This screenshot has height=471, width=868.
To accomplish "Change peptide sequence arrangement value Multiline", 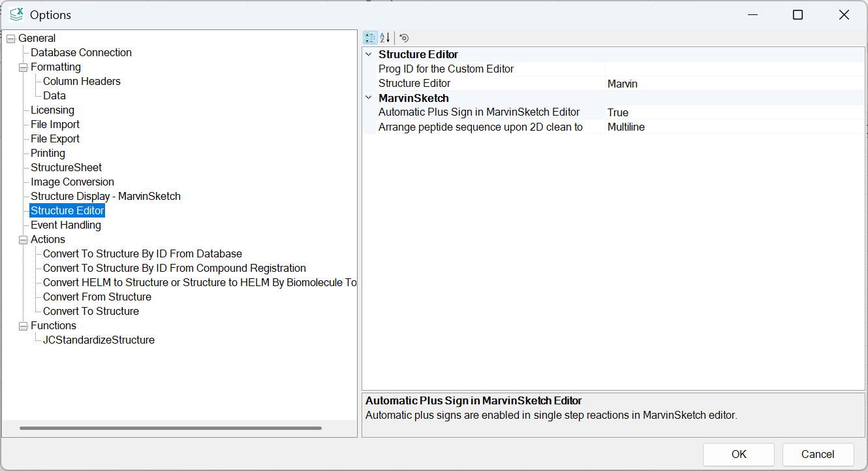I will [x=734, y=127].
